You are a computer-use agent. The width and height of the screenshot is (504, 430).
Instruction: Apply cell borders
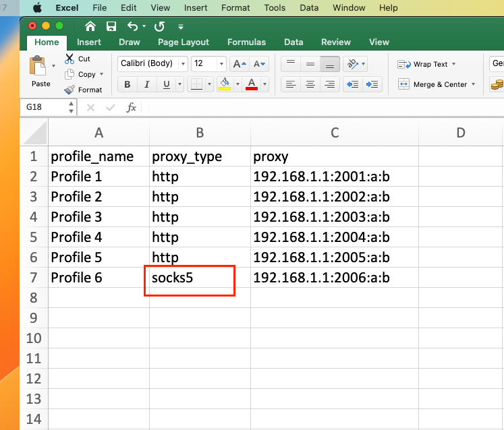[x=196, y=84]
